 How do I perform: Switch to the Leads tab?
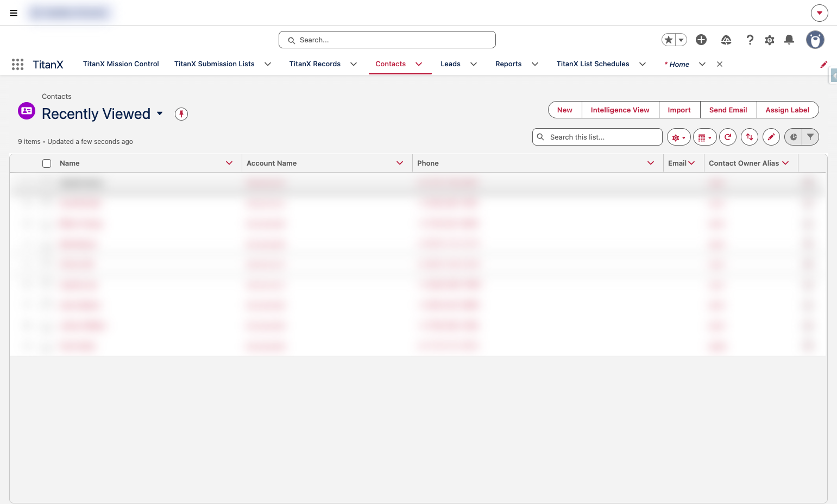450,64
